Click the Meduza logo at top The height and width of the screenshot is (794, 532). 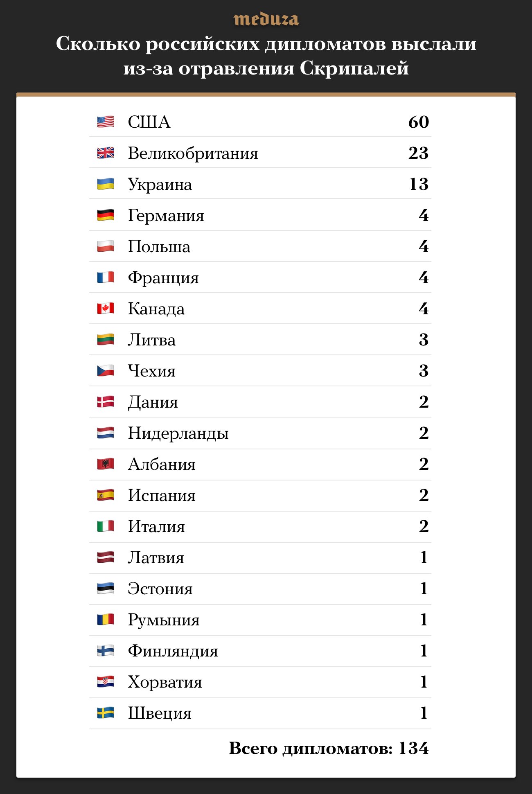266,19
